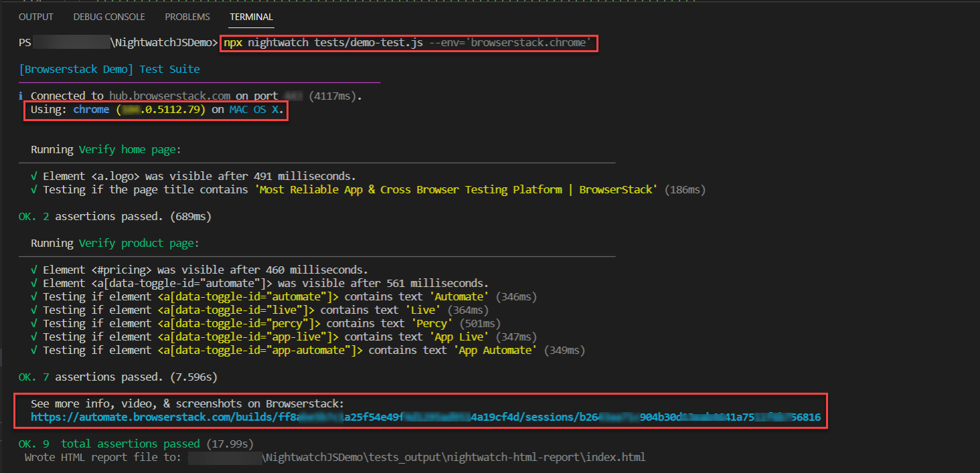Click the highlighted npx nightwatch command
980x473 pixels.
410,42
